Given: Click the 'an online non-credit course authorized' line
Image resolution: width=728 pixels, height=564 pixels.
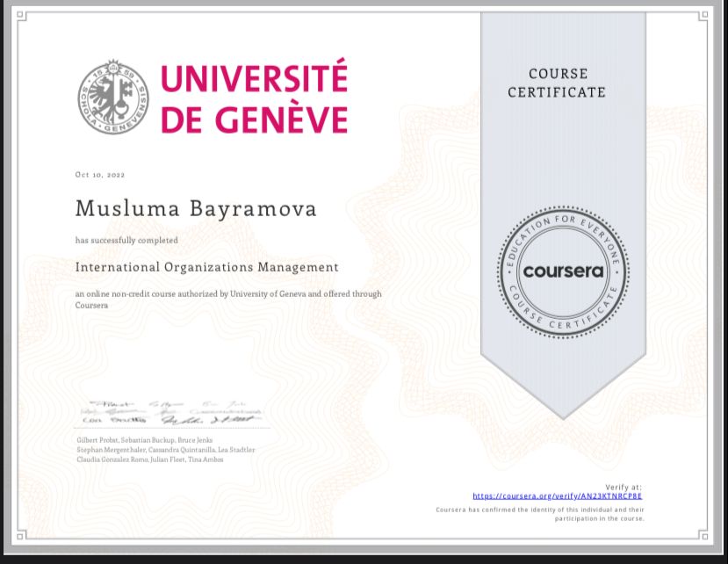Looking at the screenshot, I should [228, 300].
